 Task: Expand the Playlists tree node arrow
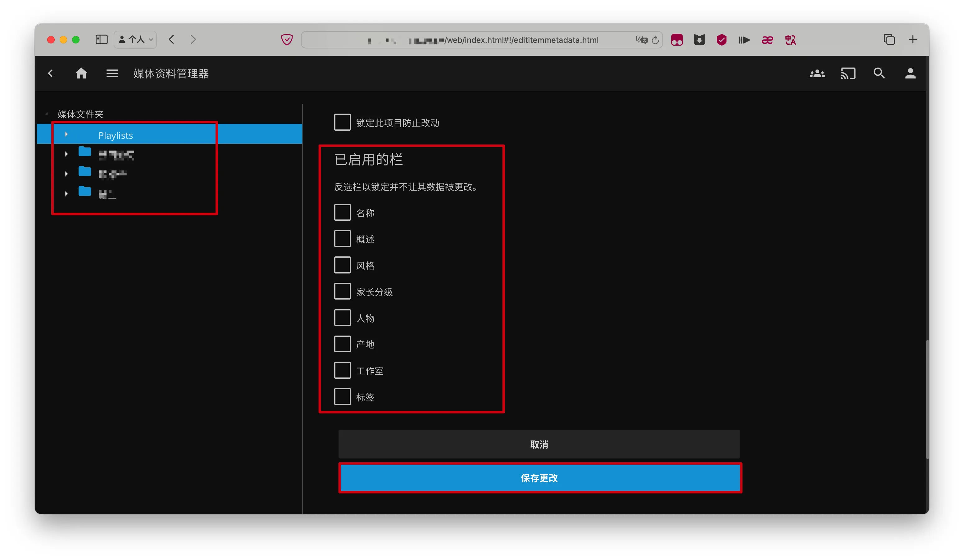coord(66,134)
